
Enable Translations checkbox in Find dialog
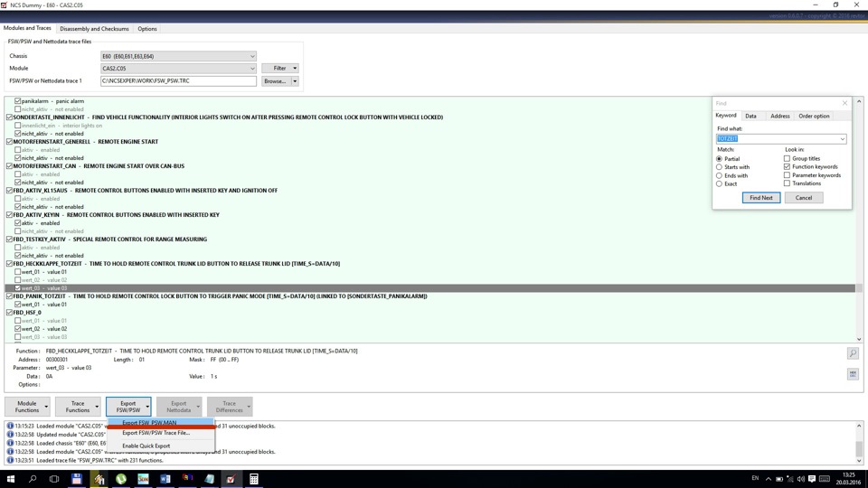point(787,183)
